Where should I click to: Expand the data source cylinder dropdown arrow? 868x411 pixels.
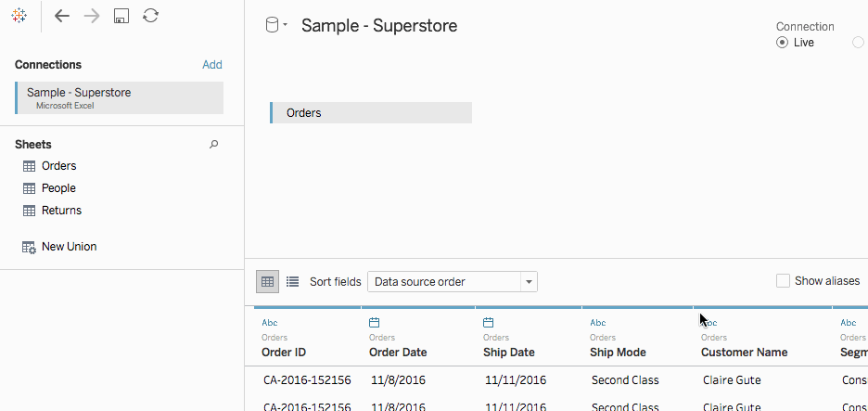(x=285, y=25)
